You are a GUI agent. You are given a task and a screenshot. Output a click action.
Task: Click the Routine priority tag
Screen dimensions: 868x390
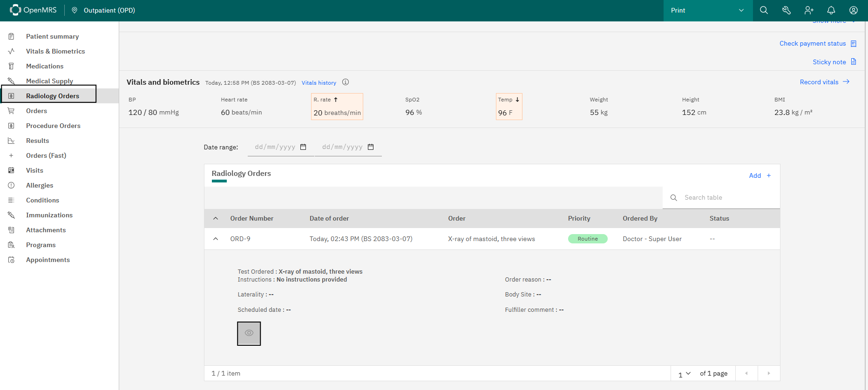tap(588, 239)
